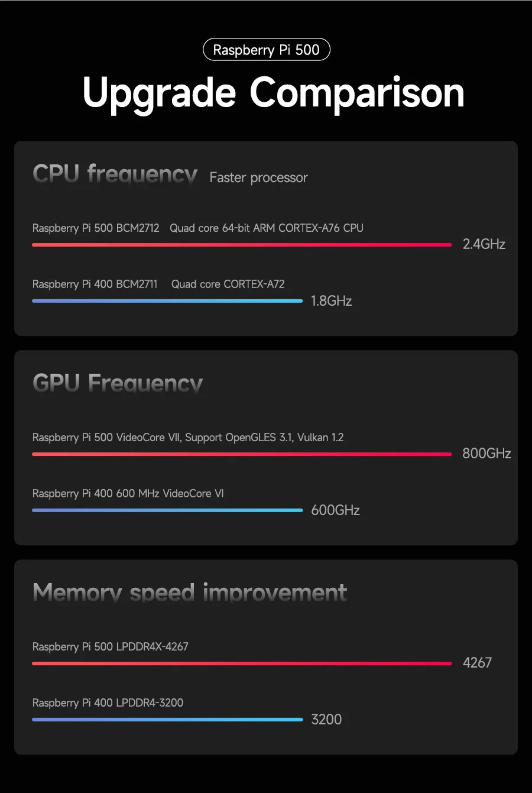The width and height of the screenshot is (532, 793).
Task: Click the red LPDDR4X-4267 memory bar
Action: pyautogui.click(x=242, y=663)
